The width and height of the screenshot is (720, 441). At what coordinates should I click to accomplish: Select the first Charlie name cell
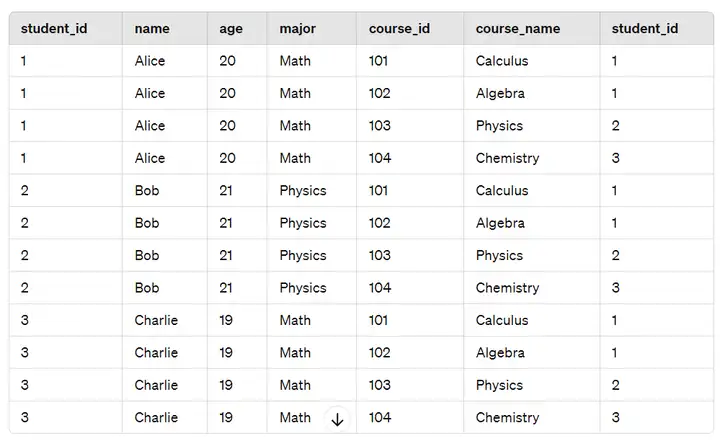[156, 320]
